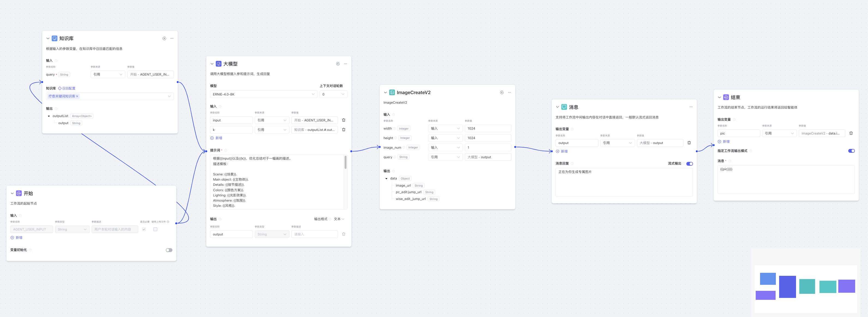Disable 流式输出 toggle in 消息 node
868x317 pixels.
coord(689,164)
